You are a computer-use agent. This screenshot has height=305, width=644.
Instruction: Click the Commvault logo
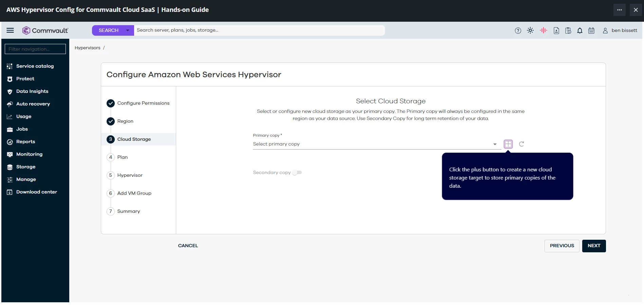coord(45,30)
